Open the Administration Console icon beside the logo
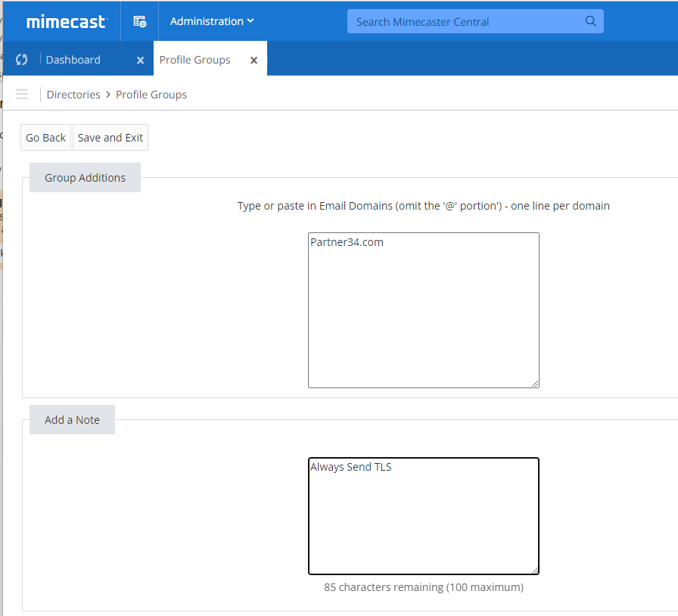The width and height of the screenshot is (678, 616). [x=139, y=21]
